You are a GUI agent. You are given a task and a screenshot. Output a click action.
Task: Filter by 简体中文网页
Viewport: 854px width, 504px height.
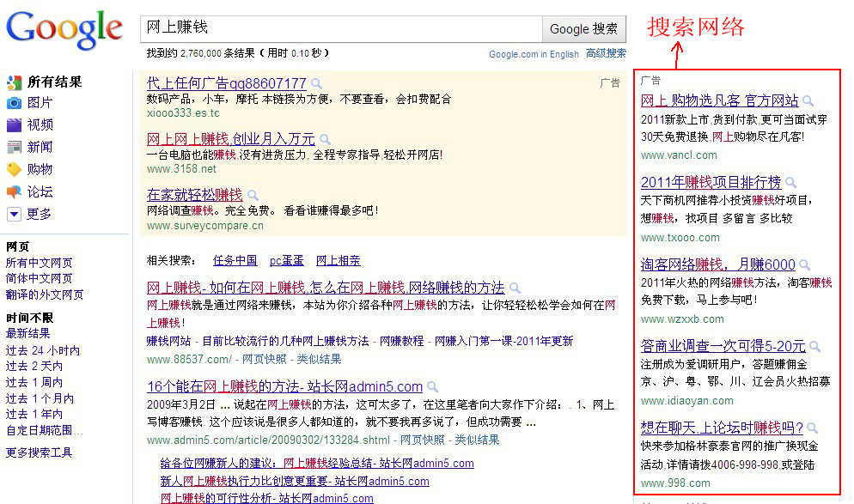coord(40,279)
